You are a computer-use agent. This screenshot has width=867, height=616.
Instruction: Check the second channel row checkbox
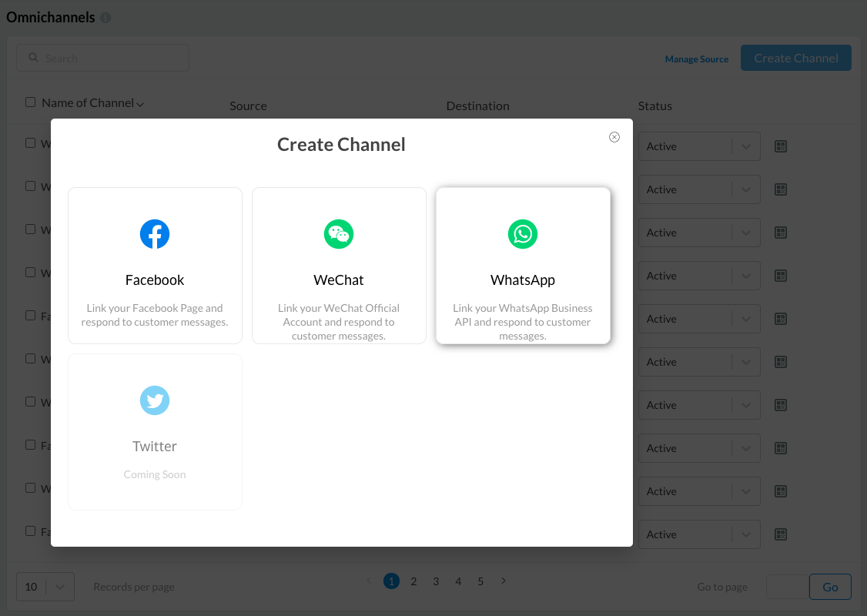point(30,186)
